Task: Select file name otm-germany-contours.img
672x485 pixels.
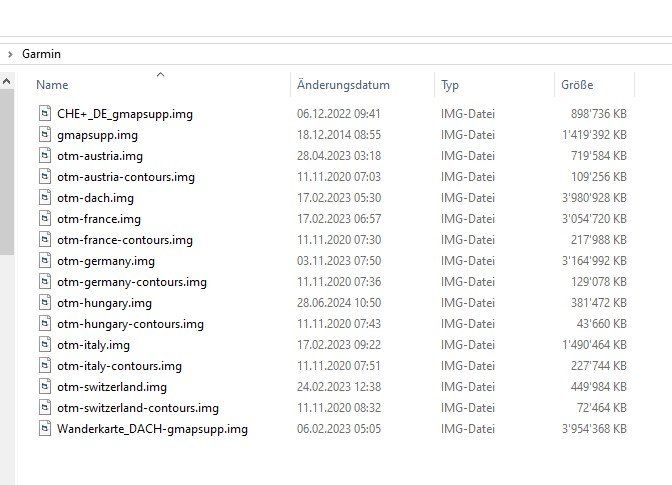Action: coord(132,282)
